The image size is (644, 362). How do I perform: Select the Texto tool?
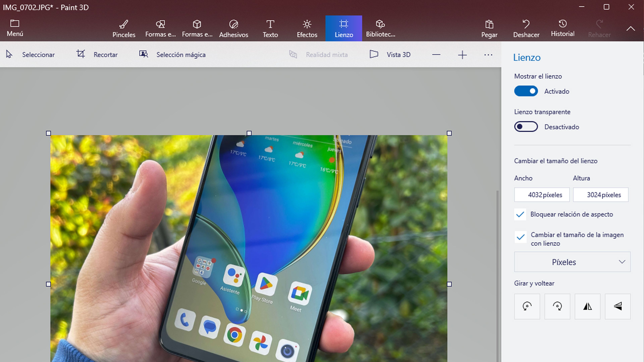click(x=270, y=28)
